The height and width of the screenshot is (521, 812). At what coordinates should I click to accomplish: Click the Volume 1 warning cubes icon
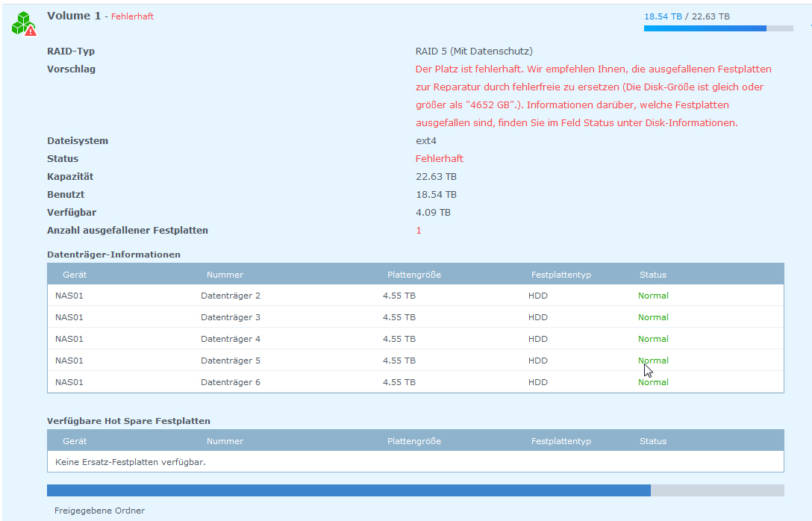[23, 24]
